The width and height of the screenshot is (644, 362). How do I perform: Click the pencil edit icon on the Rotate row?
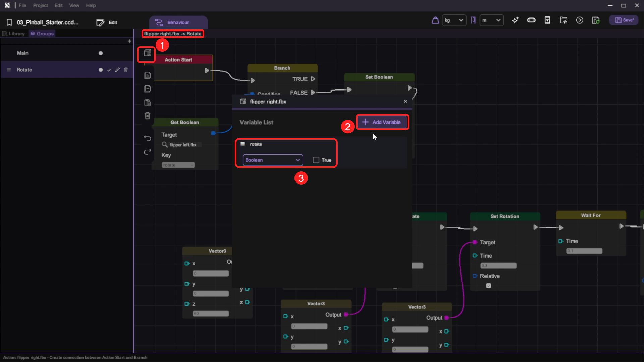(x=117, y=70)
